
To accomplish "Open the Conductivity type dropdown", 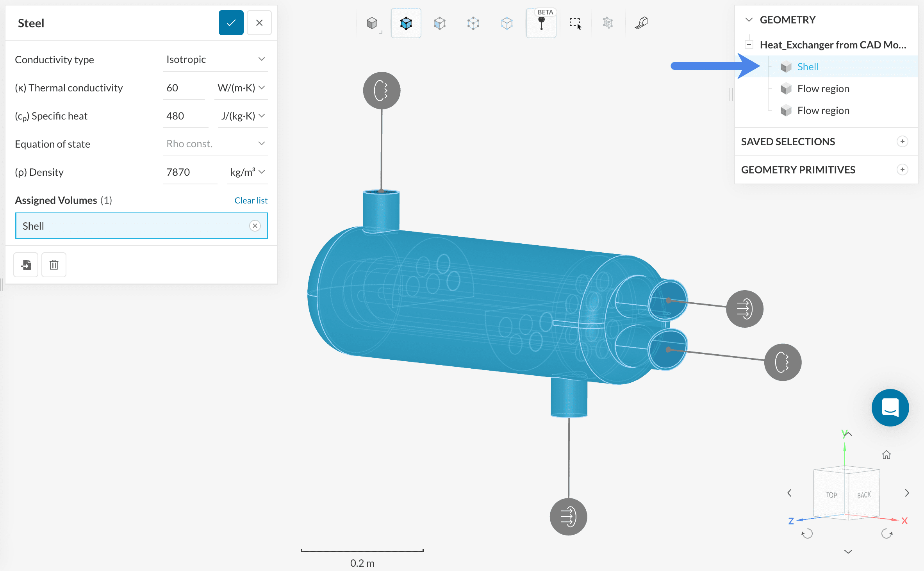I will (x=215, y=59).
